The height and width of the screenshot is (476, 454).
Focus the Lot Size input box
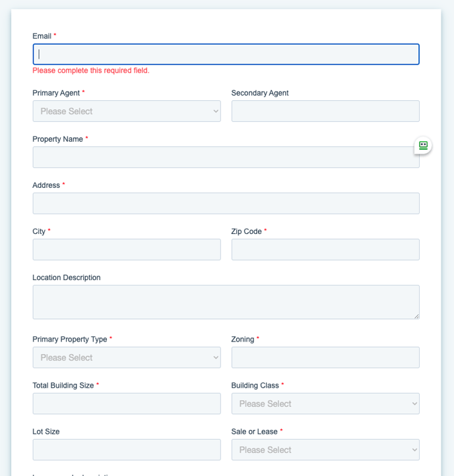click(x=127, y=450)
